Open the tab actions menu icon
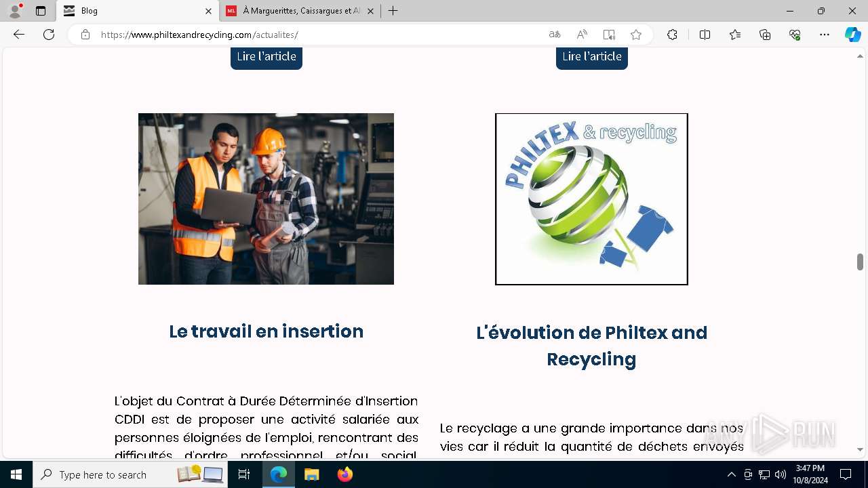 (41, 11)
